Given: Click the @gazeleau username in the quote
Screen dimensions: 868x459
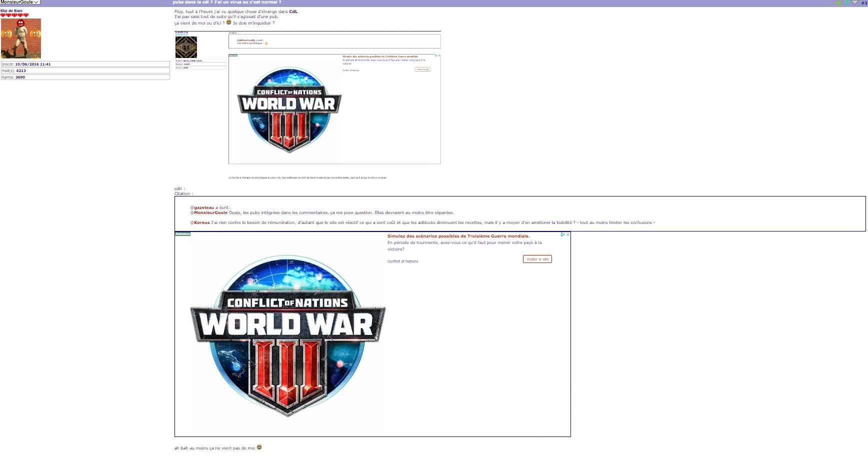Looking at the screenshot, I should [x=203, y=207].
